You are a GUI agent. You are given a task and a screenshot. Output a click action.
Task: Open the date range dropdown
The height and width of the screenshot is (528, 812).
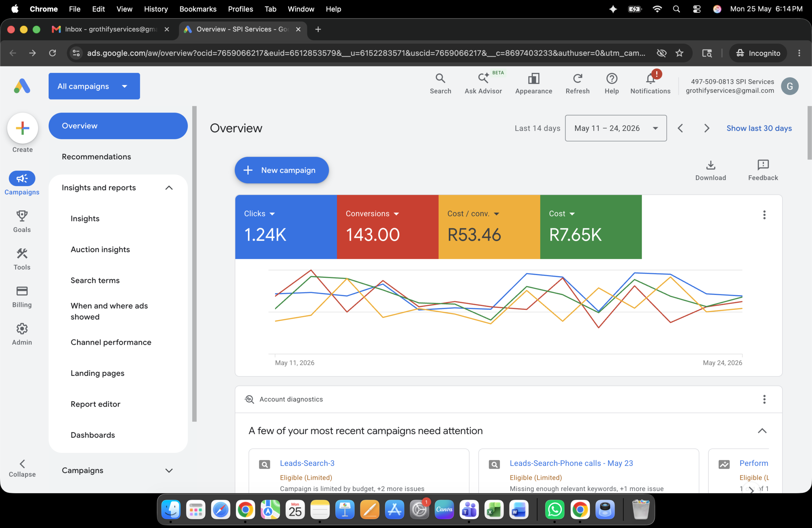pos(615,128)
